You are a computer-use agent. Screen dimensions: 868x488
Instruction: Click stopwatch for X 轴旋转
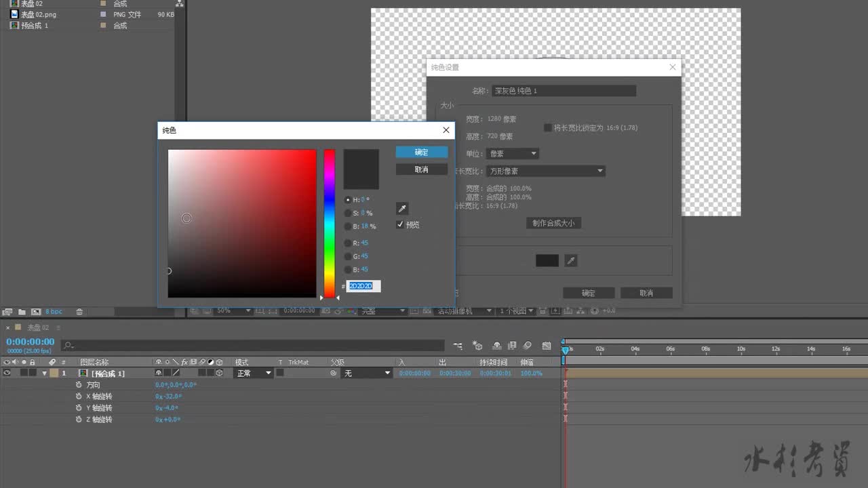click(79, 396)
